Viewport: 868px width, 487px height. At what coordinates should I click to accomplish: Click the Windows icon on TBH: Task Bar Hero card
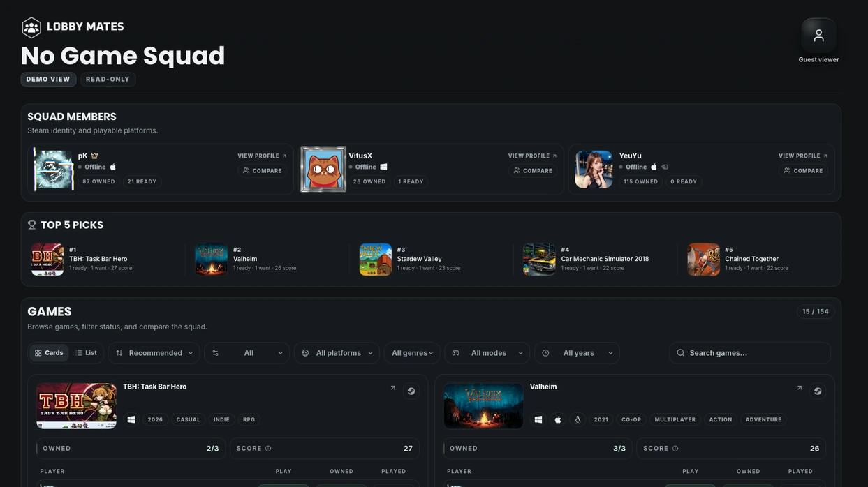click(x=131, y=419)
